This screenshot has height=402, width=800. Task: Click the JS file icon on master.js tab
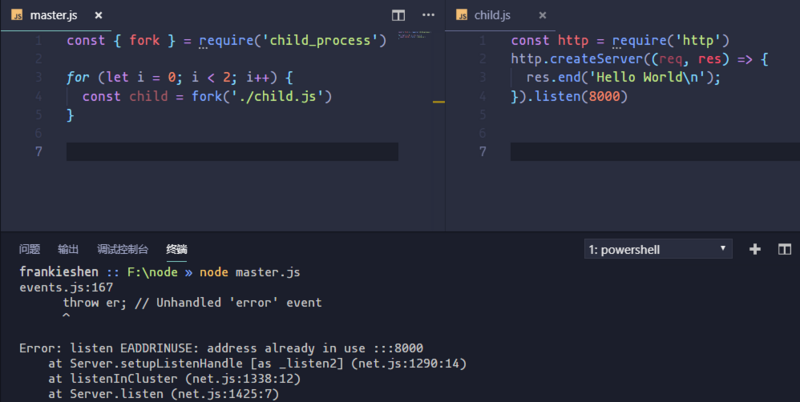(x=17, y=15)
